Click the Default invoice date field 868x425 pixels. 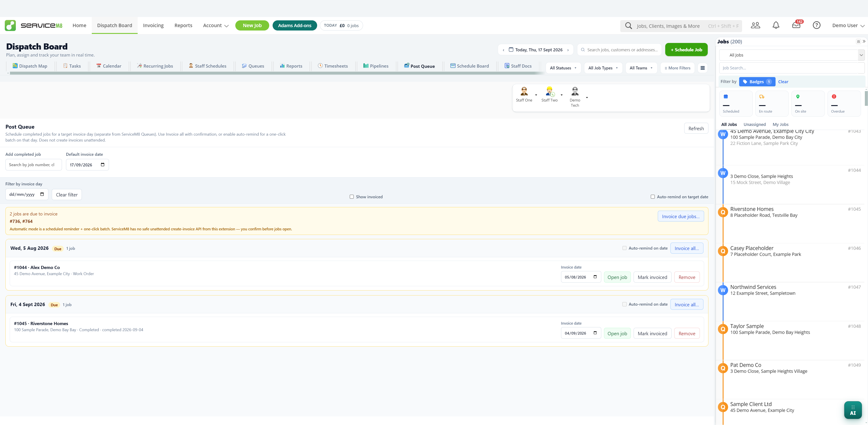click(x=87, y=165)
